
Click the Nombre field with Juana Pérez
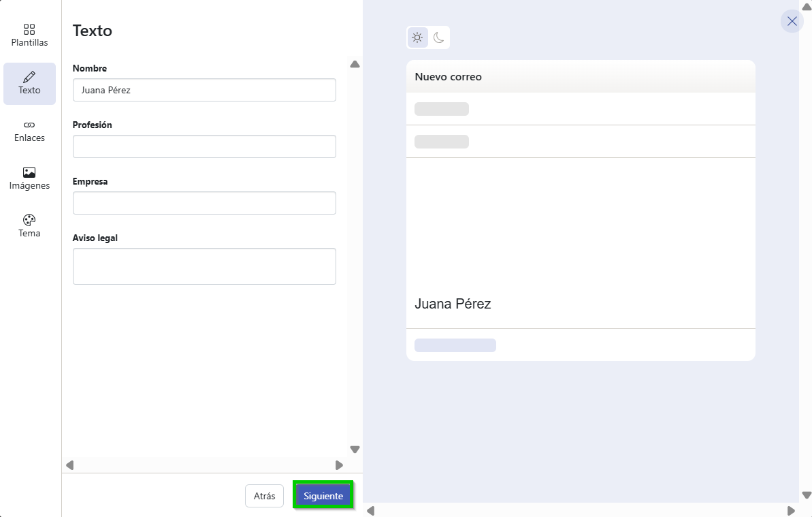click(204, 90)
